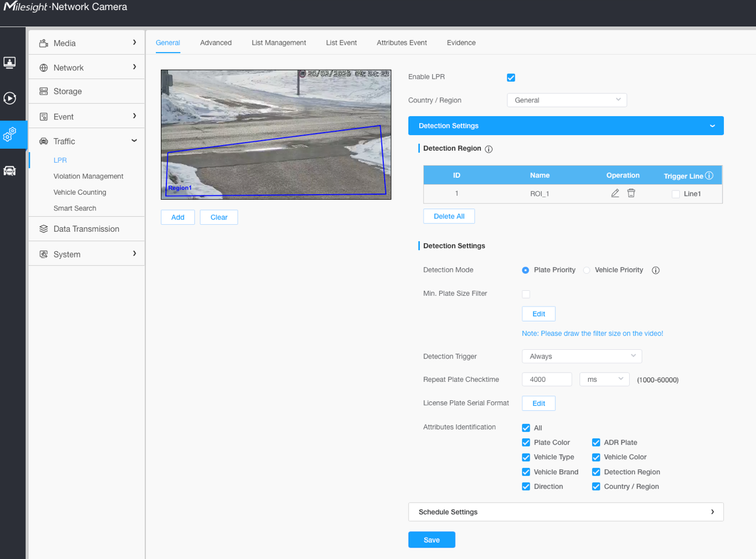Open the live view monitor icon
Screen dimensions: 756x559
click(9, 62)
